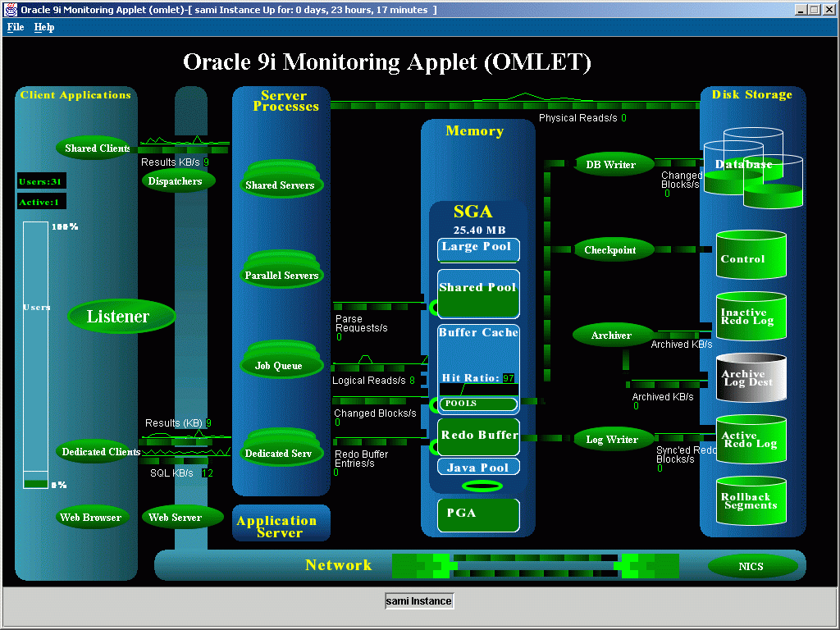The image size is (840, 630).
Task: Click the network traffic activity strip
Action: click(x=535, y=566)
